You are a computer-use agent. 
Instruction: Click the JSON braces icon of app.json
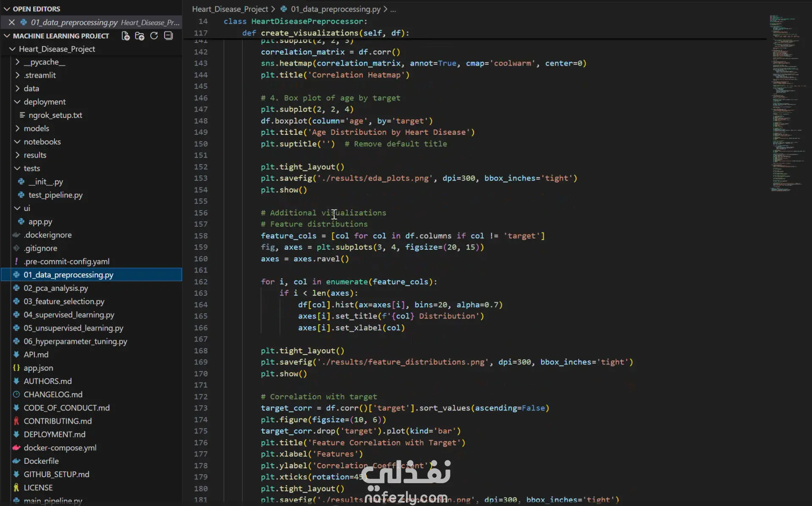coord(16,368)
